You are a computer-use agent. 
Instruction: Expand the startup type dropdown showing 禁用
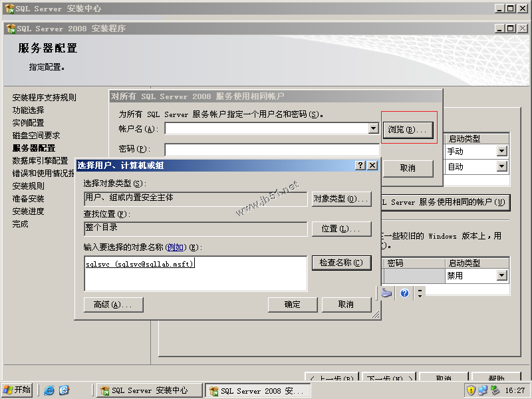tap(502, 275)
